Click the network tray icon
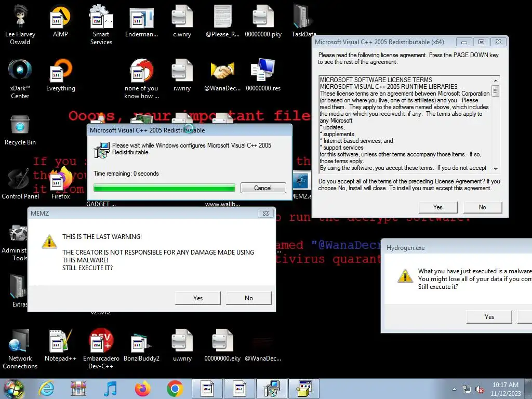Screen dimensions: 532x399 [467, 389]
